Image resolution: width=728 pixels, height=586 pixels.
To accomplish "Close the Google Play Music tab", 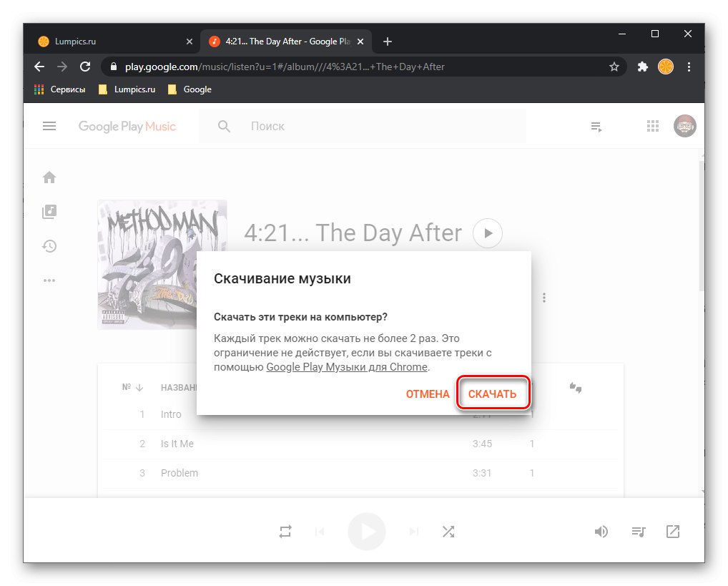I will point(360,41).
